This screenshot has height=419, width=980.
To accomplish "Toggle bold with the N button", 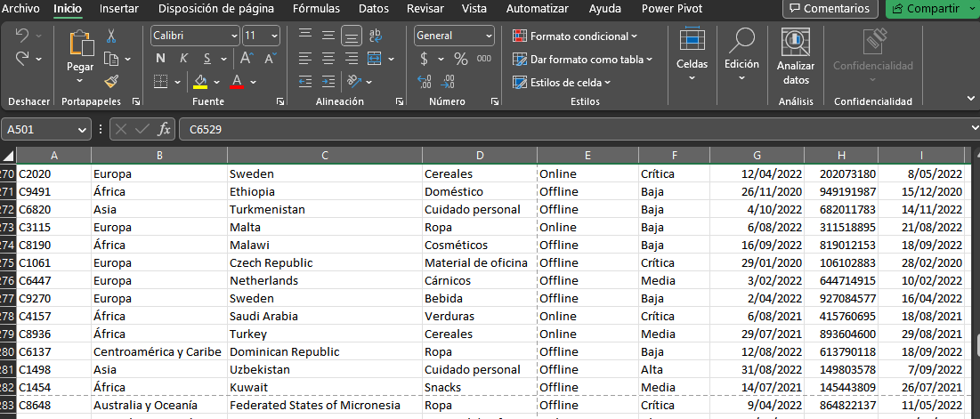I will (160, 59).
